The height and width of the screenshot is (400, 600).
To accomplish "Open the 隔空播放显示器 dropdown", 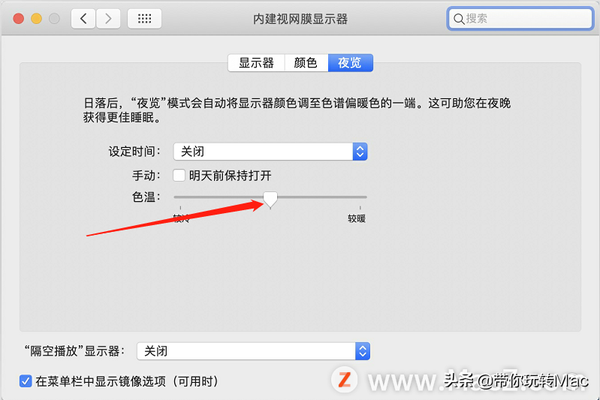I will coord(253,351).
